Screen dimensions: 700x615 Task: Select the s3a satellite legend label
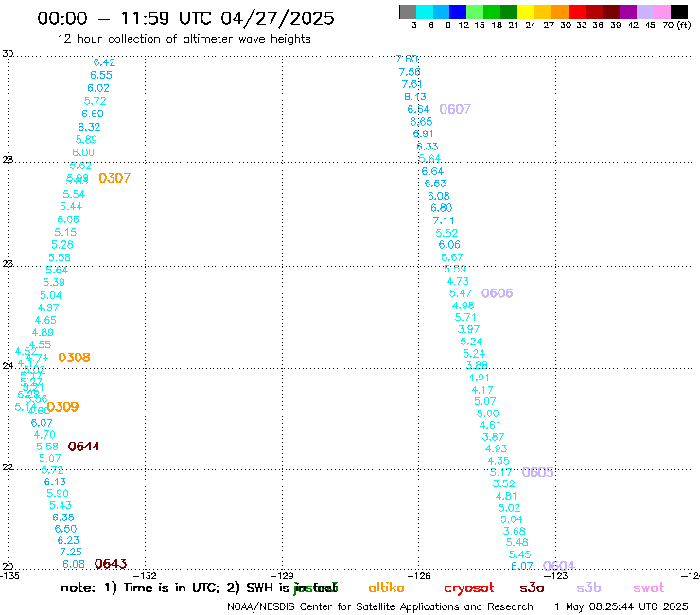click(x=532, y=589)
